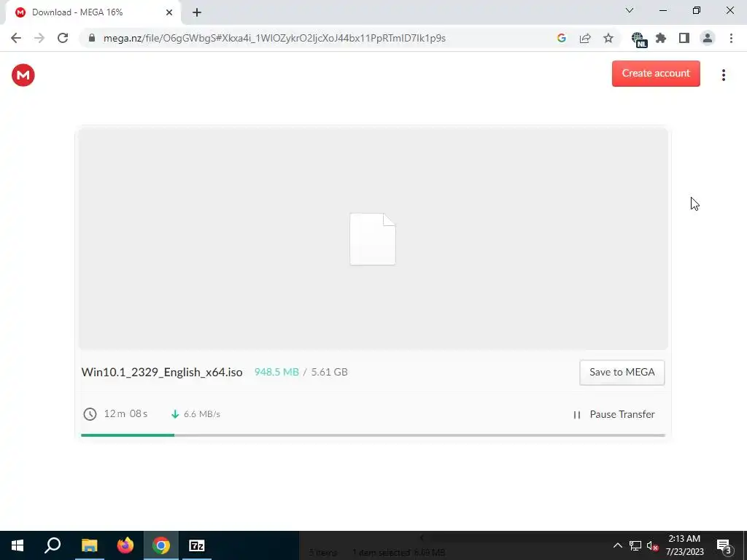The image size is (747, 560).
Task: Bookmark this tab with star icon
Action: pyautogui.click(x=608, y=38)
